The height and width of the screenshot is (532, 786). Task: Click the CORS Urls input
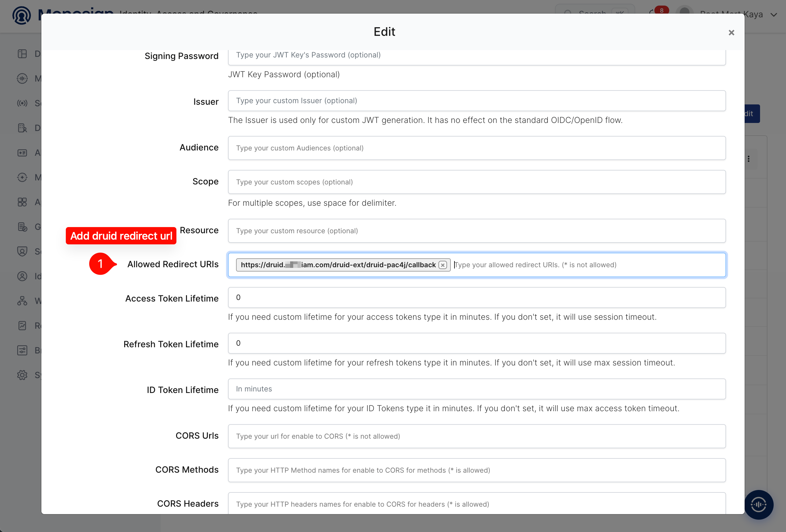pyautogui.click(x=476, y=436)
